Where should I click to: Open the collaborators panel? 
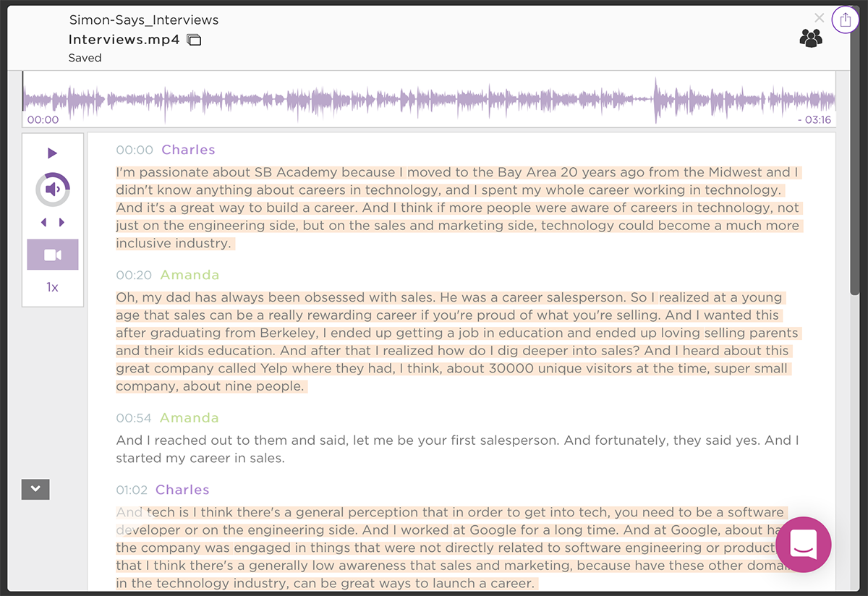coord(811,38)
